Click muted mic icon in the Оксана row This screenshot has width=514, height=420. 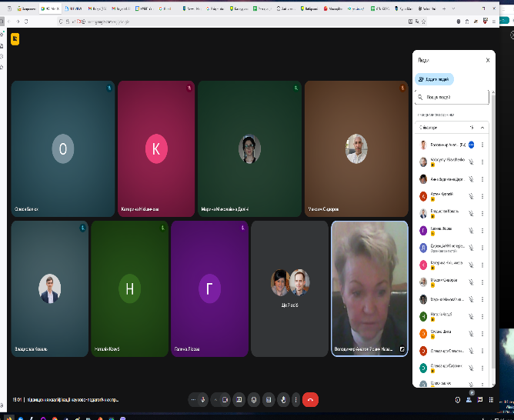(471, 334)
